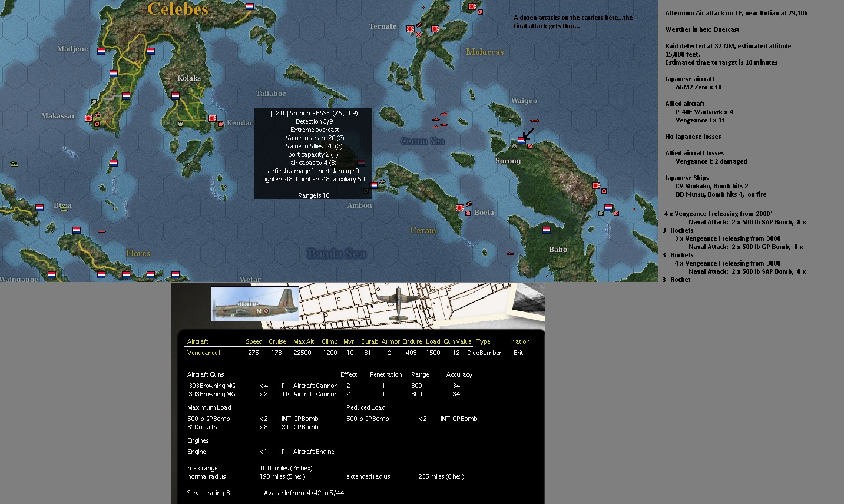Click the Durab column header
This screenshot has width=844, height=504.
[x=369, y=341]
